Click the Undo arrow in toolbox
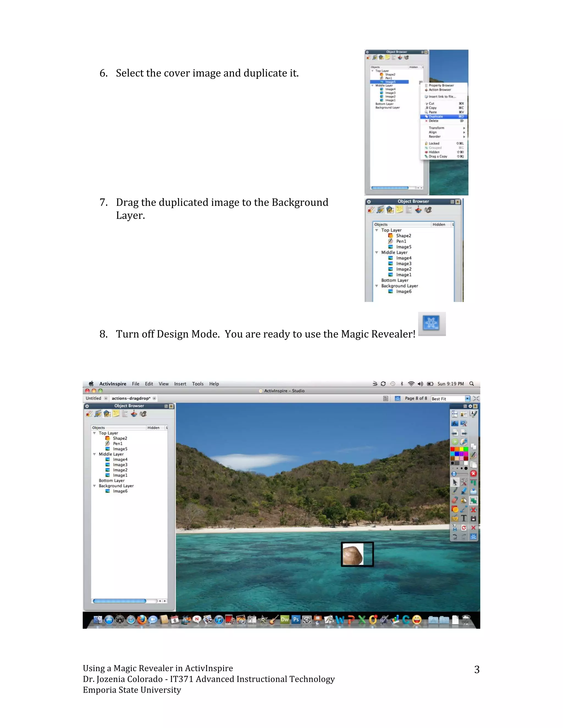The height and width of the screenshot is (728, 563). pos(455,537)
